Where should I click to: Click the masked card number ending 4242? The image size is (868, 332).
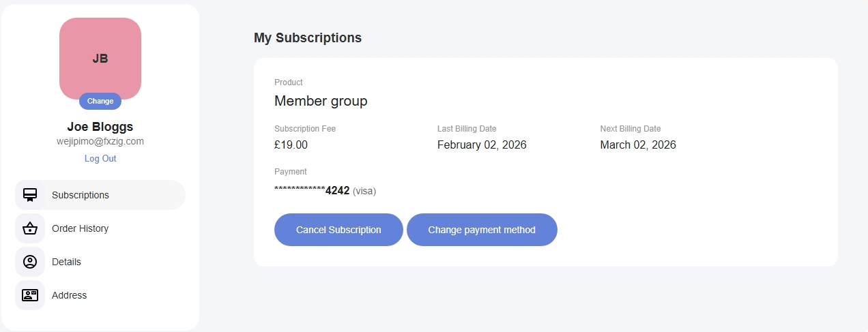pos(312,191)
